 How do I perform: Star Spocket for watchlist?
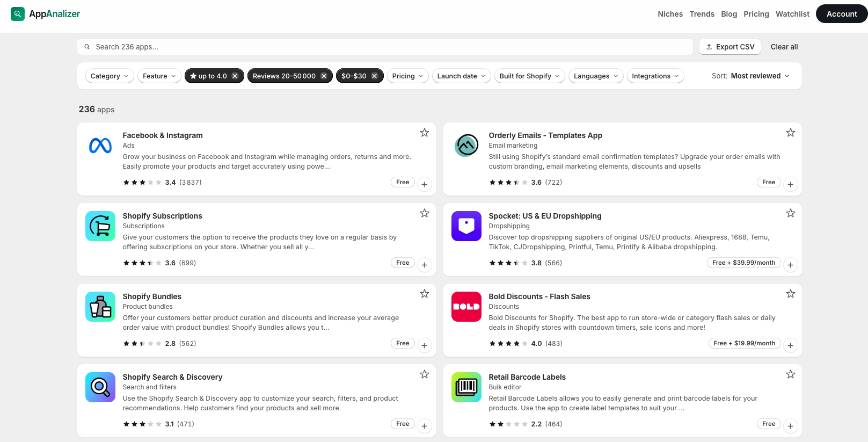(790, 213)
